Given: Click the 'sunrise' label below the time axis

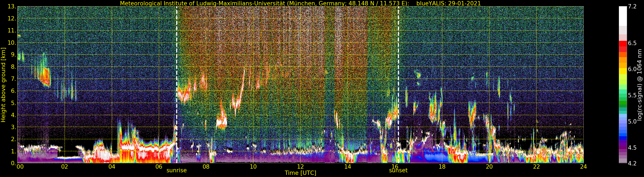Looking at the screenshot, I should point(177,171).
